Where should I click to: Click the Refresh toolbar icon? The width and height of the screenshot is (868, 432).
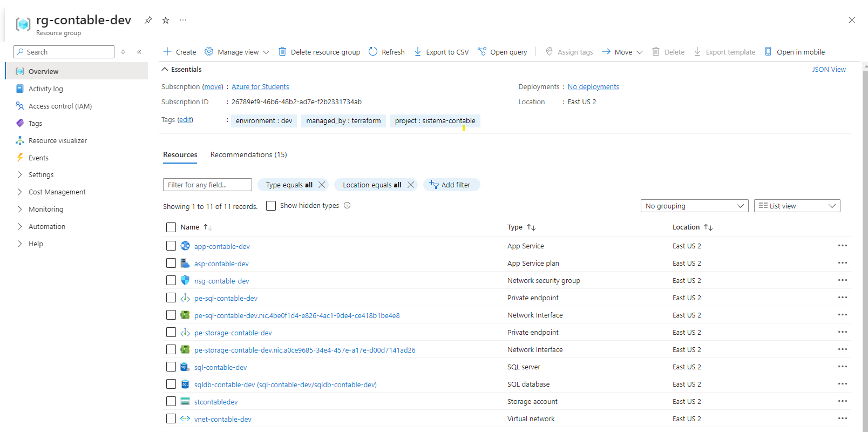tap(373, 52)
